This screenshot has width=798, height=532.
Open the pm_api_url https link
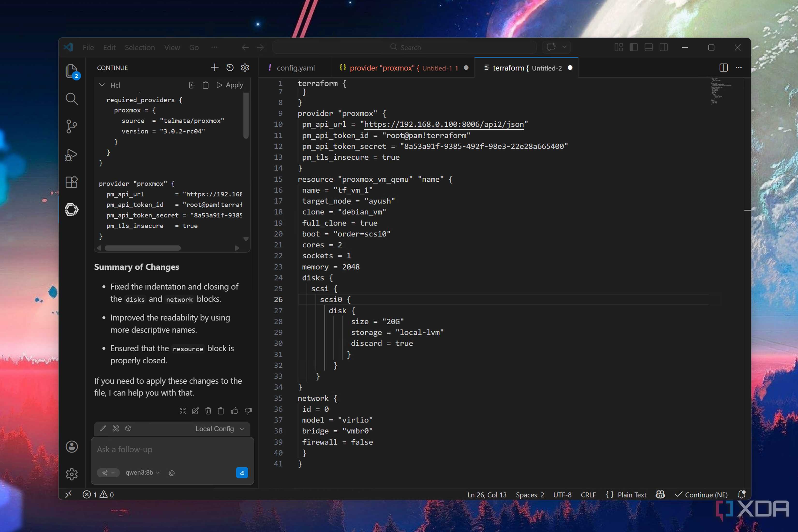444,124
